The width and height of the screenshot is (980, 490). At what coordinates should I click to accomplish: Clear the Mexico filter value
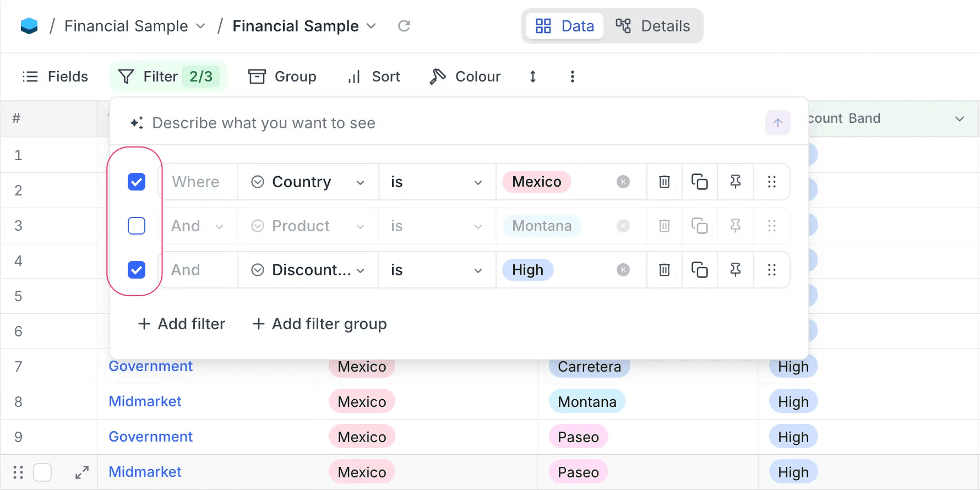click(623, 182)
